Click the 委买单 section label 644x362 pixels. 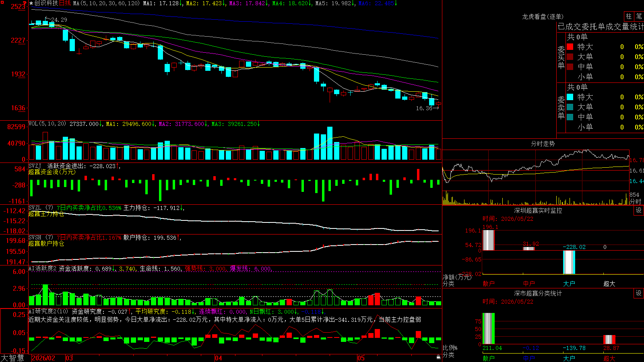(561, 58)
